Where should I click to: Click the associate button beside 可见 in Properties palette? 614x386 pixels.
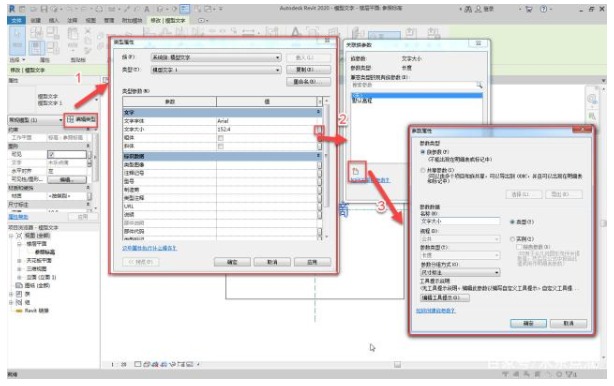pyautogui.click(x=89, y=155)
